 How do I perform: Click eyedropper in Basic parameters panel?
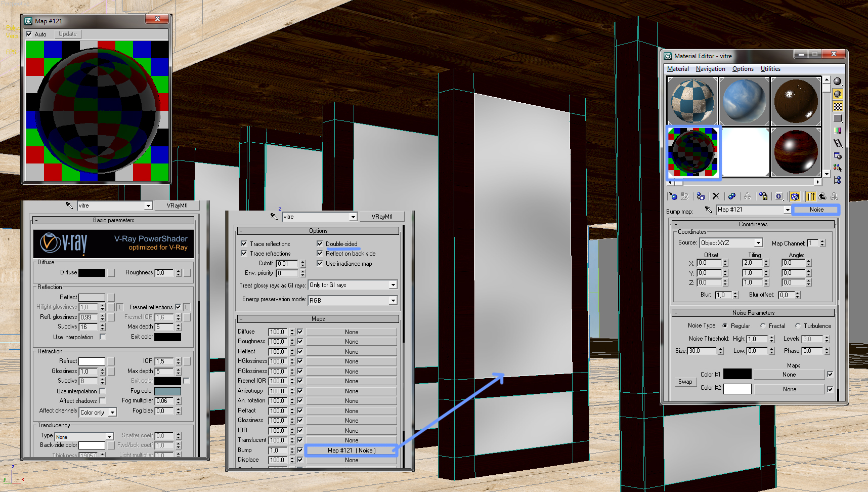coord(69,206)
